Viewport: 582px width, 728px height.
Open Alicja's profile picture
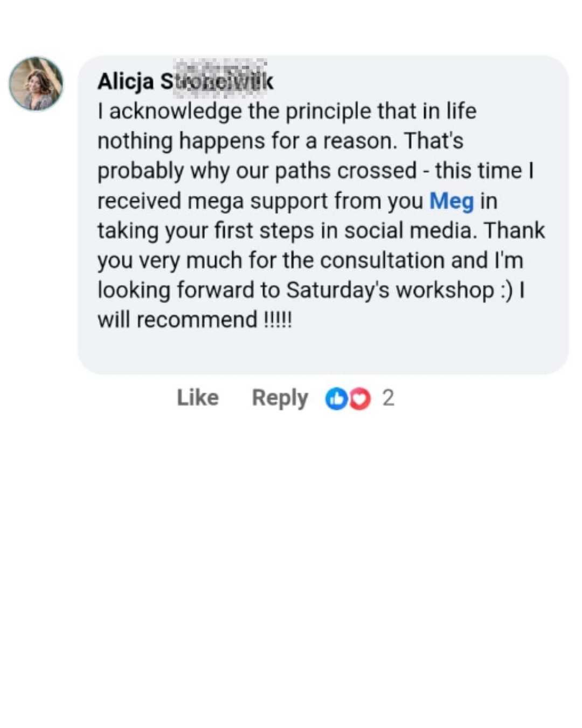tap(36, 84)
